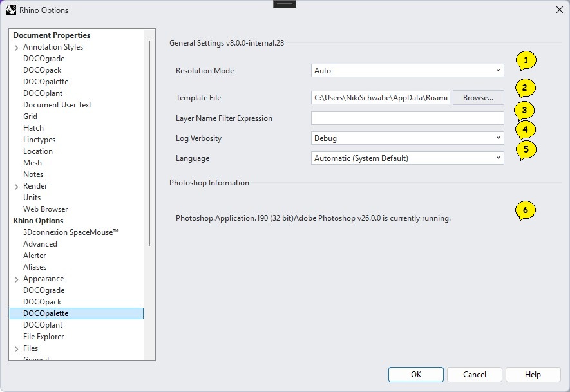Focus the Template File path field

(381, 98)
